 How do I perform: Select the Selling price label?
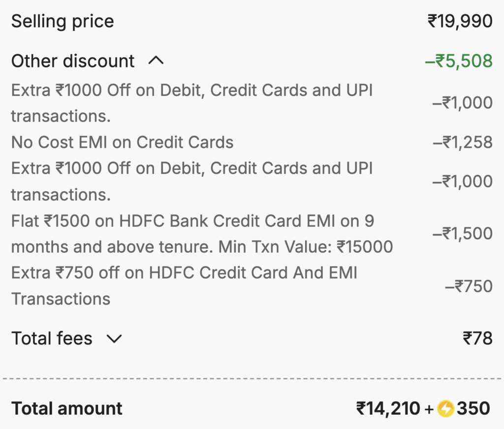point(62,21)
